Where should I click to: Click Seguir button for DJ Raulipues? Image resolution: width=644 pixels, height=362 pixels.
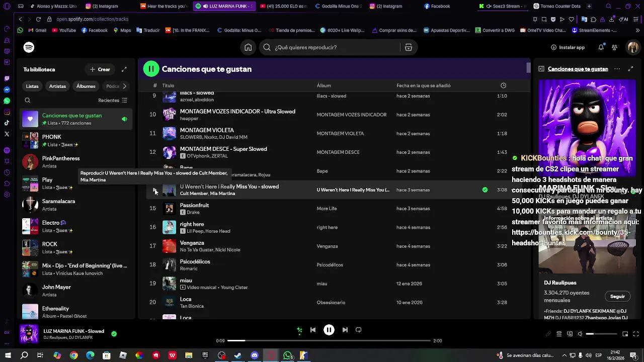pyautogui.click(x=617, y=297)
